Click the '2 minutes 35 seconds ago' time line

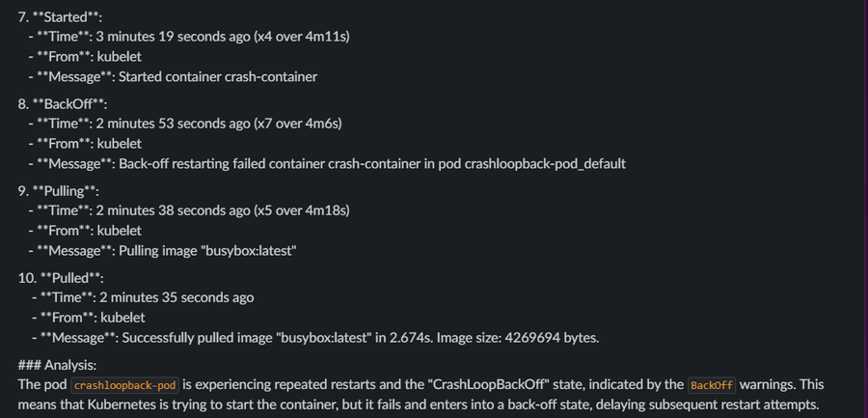[143, 297]
